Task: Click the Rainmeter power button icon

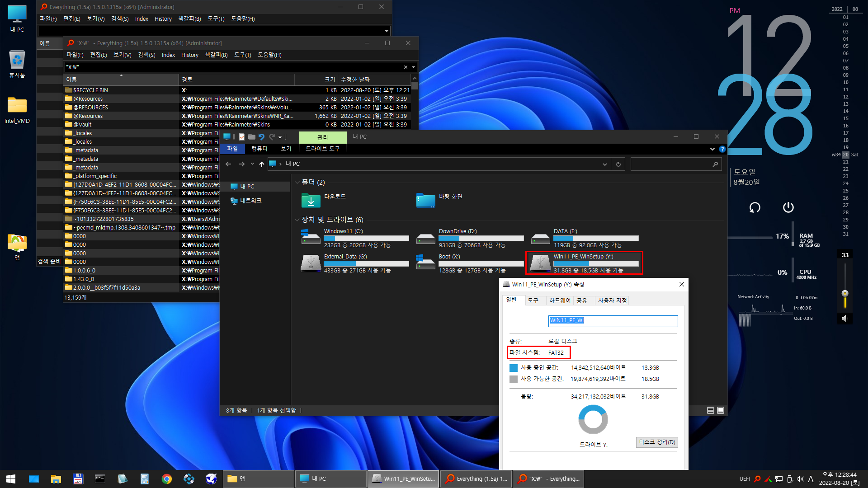Action: click(788, 207)
